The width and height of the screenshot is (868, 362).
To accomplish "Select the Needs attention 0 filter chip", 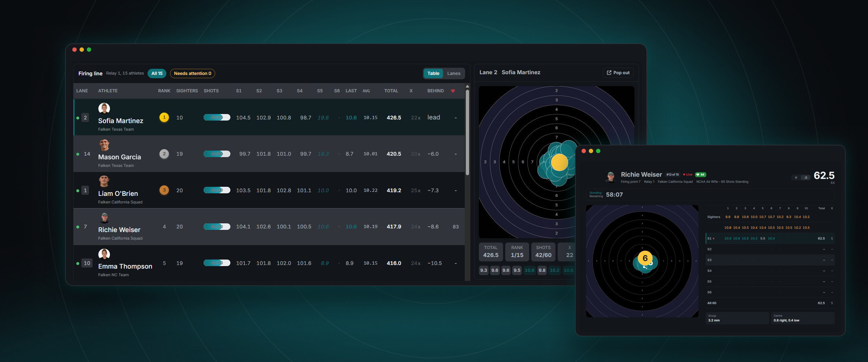I will click(192, 73).
